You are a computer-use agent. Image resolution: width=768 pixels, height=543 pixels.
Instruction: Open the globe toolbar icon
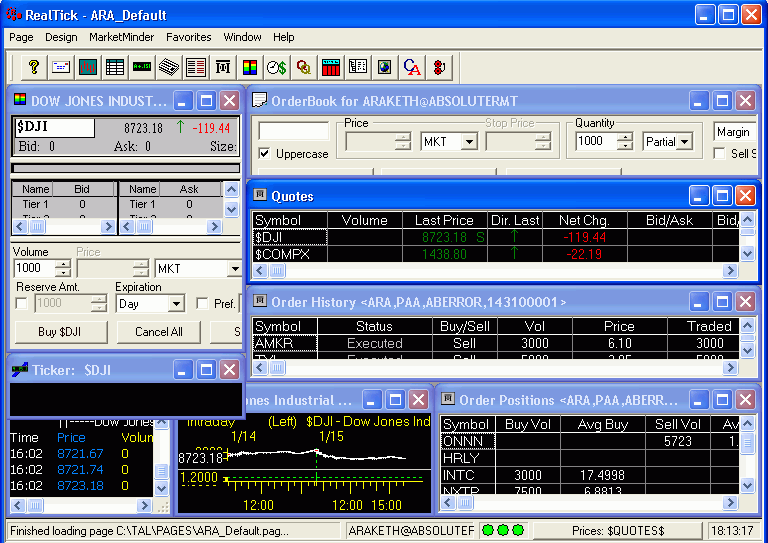pos(384,67)
